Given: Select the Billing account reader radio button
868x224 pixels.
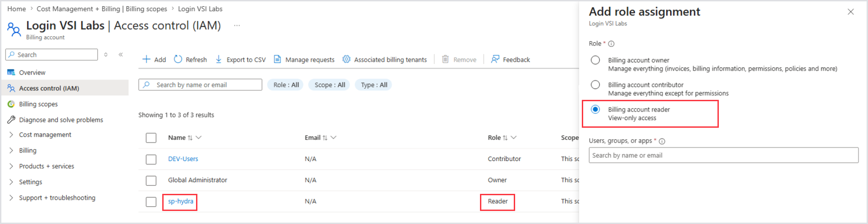Looking at the screenshot, I should pos(595,109).
